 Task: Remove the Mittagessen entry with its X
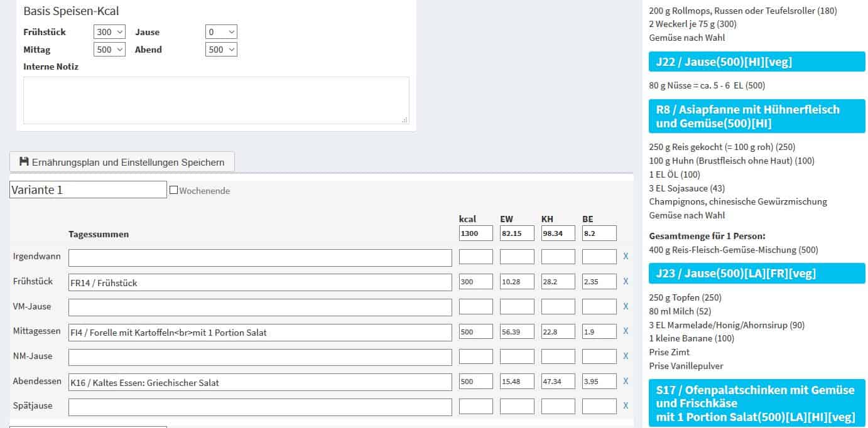625,331
